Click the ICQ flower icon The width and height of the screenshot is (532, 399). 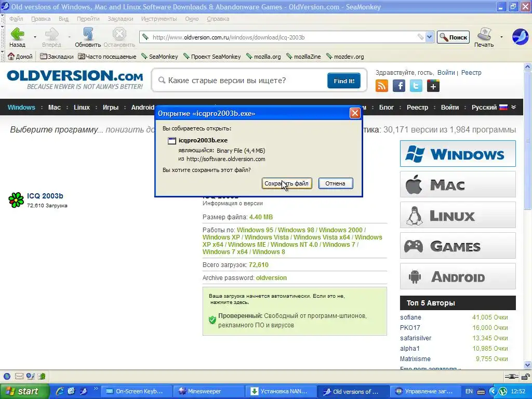16,200
